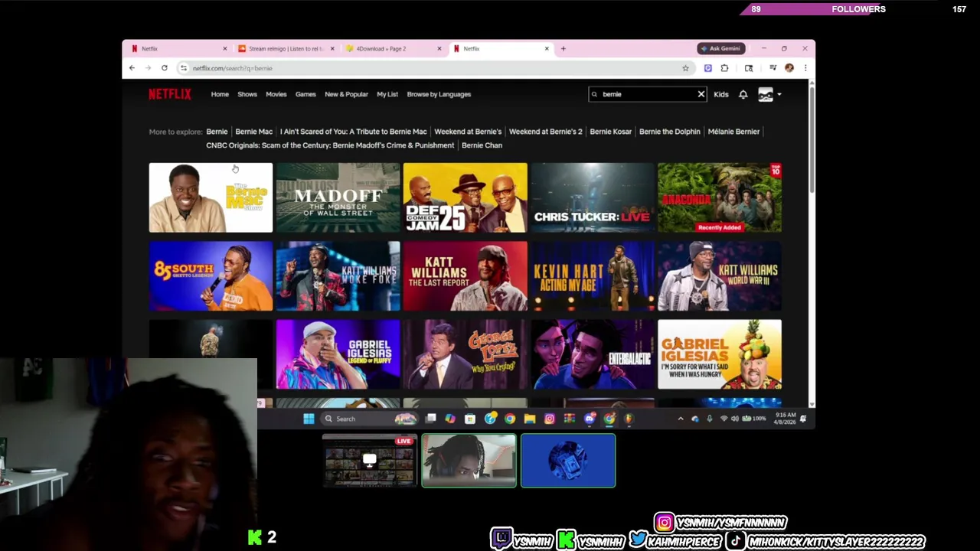Open Katt Williams: The Last Report

click(x=465, y=276)
